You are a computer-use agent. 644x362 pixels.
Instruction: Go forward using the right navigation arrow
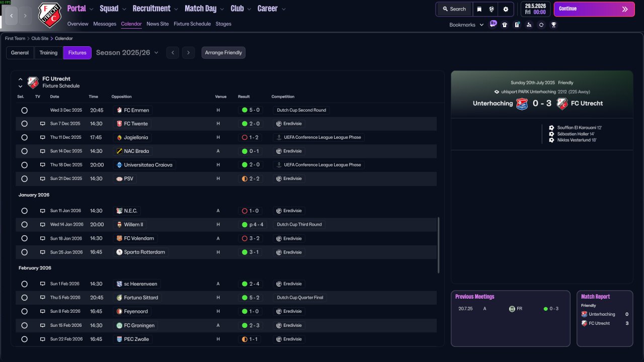pos(26,16)
